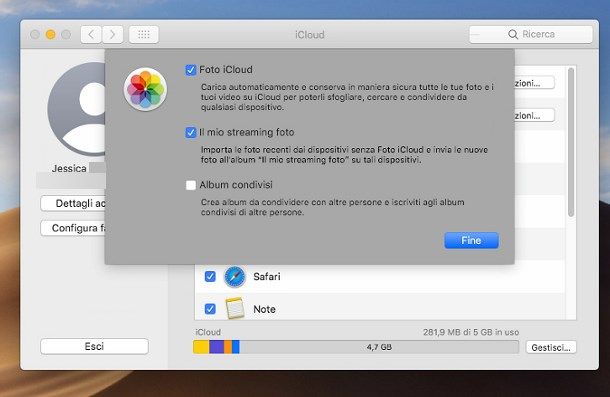Click the Note row label

click(265, 309)
